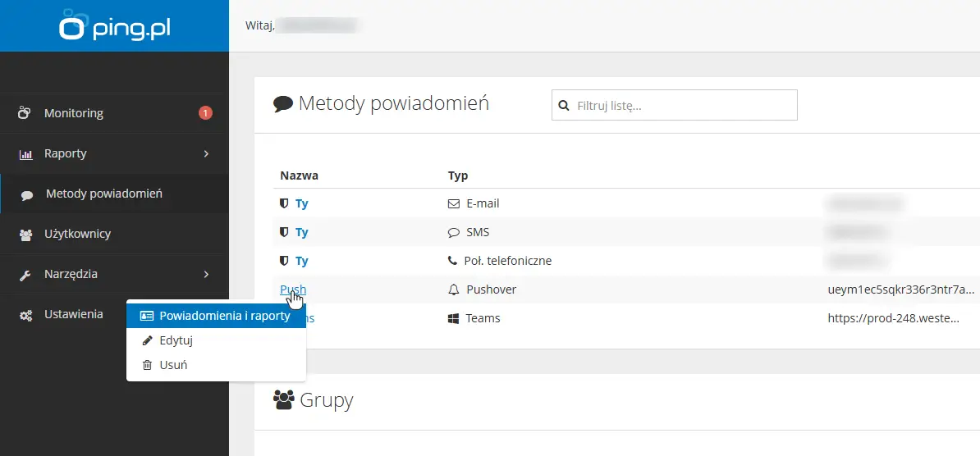Open the Ty link in SMS row

tap(302, 232)
